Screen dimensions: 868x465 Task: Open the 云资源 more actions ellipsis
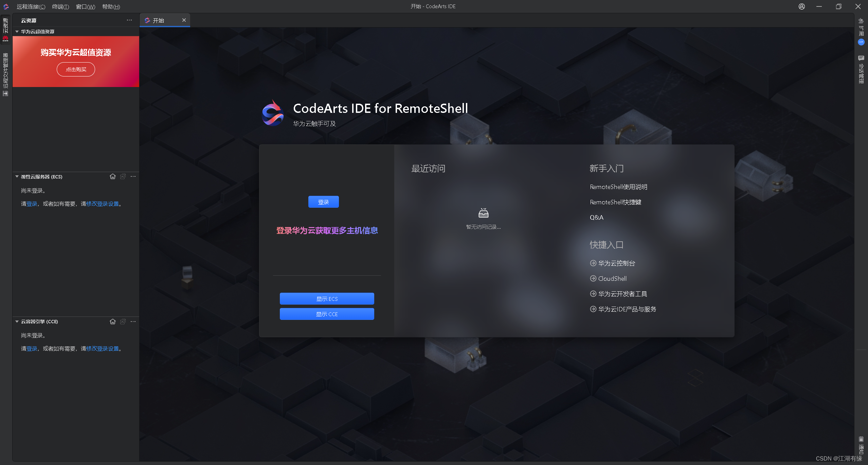coord(129,20)
